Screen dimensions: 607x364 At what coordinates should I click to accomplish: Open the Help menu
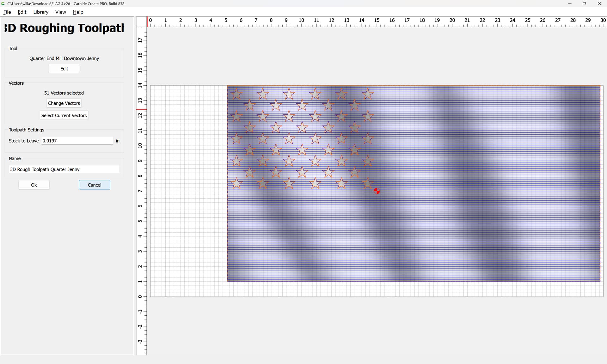point(78,12)
